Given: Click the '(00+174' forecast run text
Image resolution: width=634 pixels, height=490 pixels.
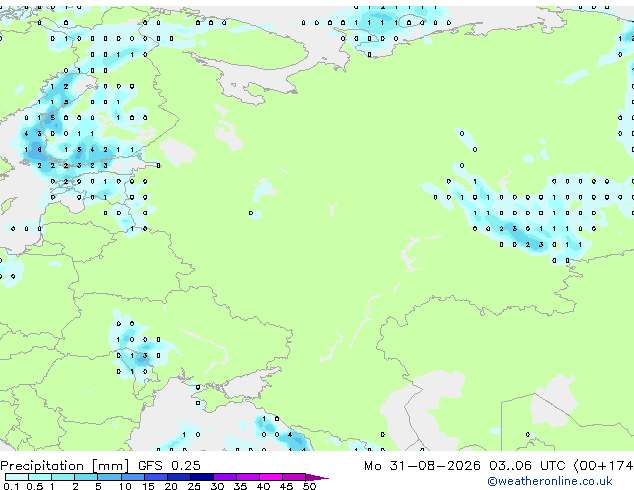Looking at the screenshot, I should [603, 466].
